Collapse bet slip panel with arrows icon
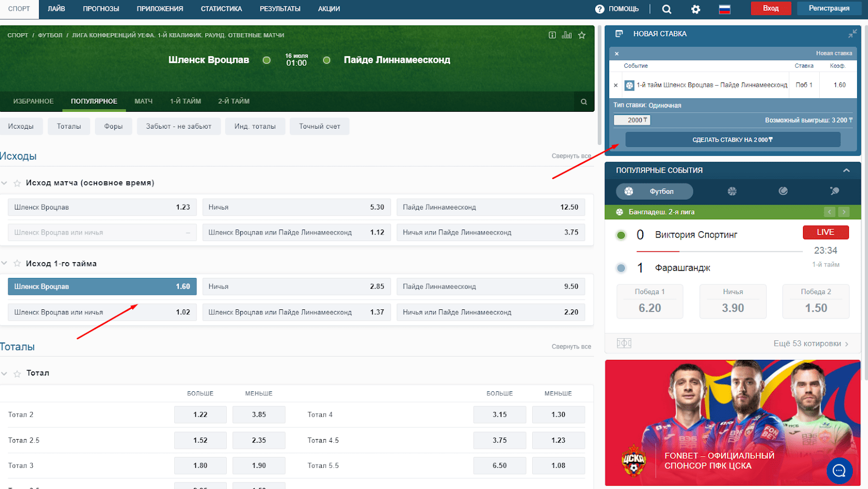The height and width of the screenshot is (489, 868). [x=853, y=34]
